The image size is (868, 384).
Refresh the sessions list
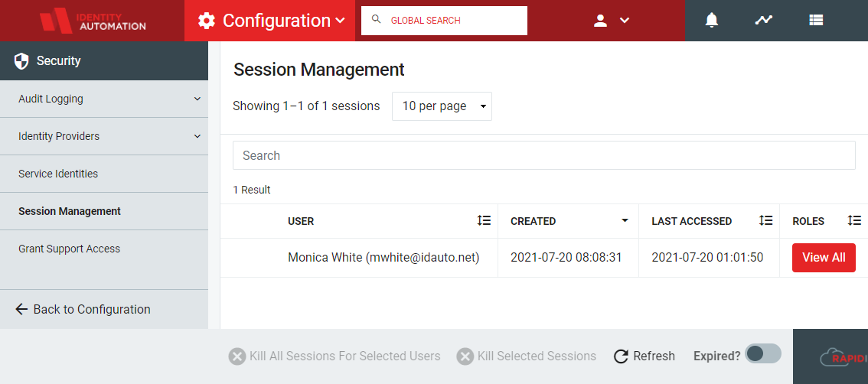coord(644,356)
